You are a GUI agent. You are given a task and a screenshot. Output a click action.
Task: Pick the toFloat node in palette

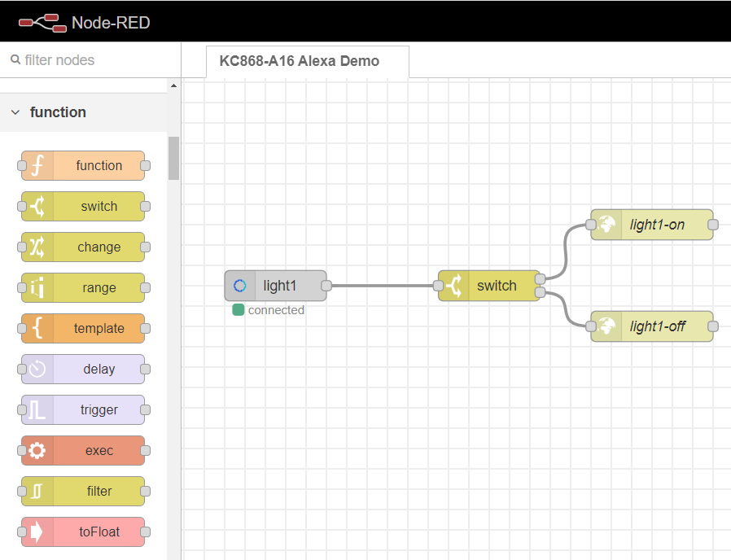pos(83,532)
